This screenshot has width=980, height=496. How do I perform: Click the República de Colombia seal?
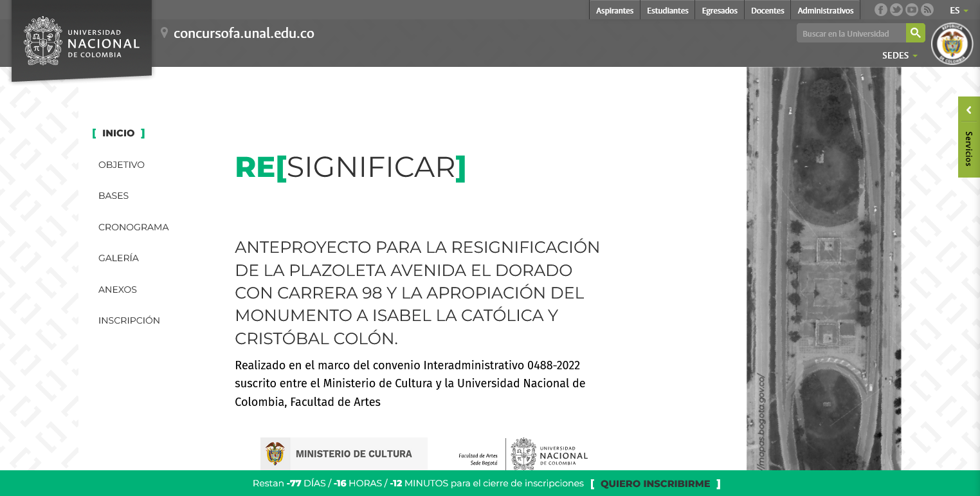pos(952,43)
